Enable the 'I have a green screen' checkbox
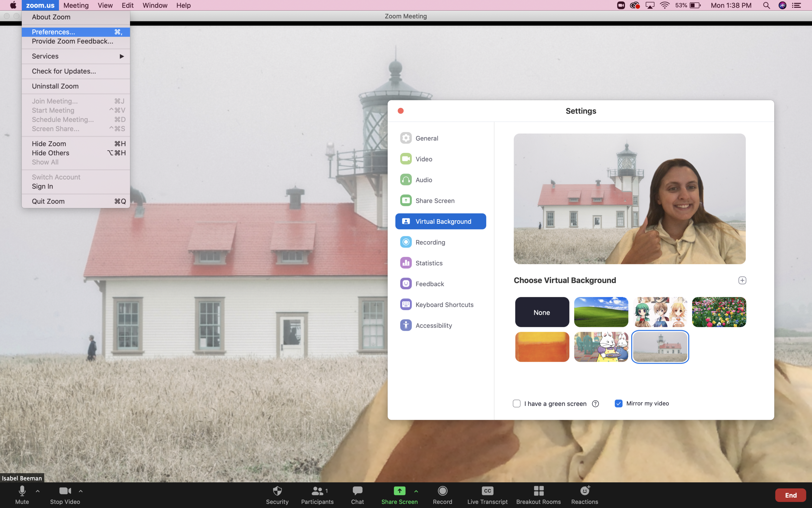Viewport: 812px width, 508px height. tap(517, 404)
